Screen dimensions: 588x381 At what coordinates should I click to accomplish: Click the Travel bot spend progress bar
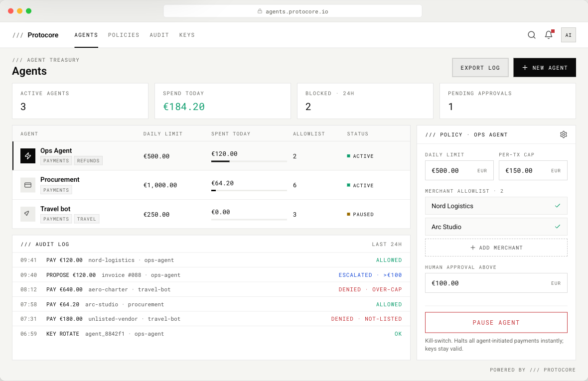point(249,219)
